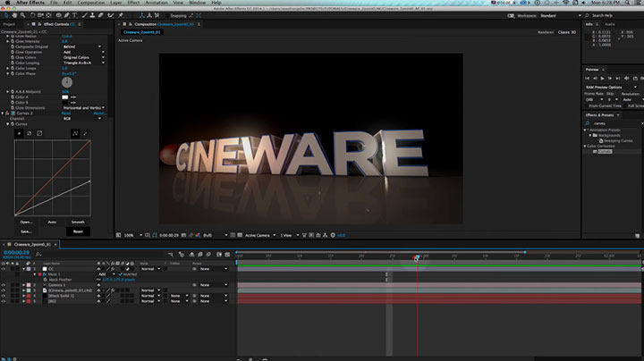Screen dimensions: 644x361
Task: Open the Channel RGB dropdown
Action: 81,119
